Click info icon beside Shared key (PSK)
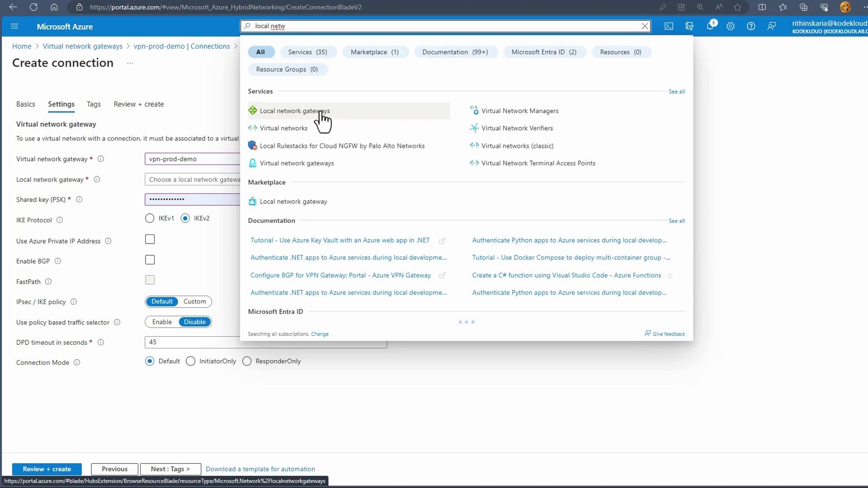 coord(79,199)
